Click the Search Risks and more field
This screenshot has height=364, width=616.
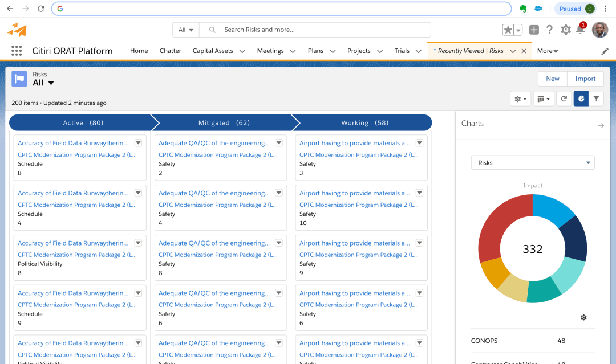point(315,30)
